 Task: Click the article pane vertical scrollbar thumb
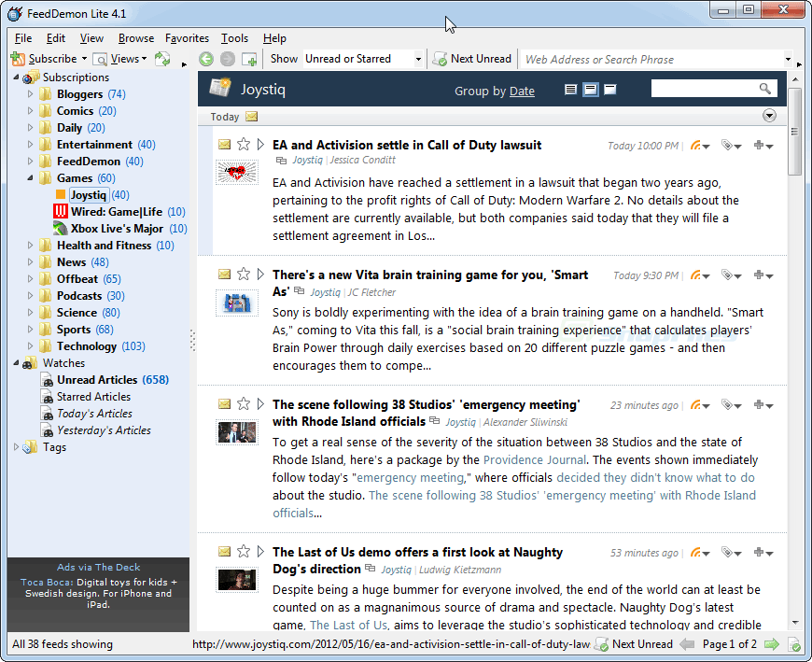click(794, 132)
